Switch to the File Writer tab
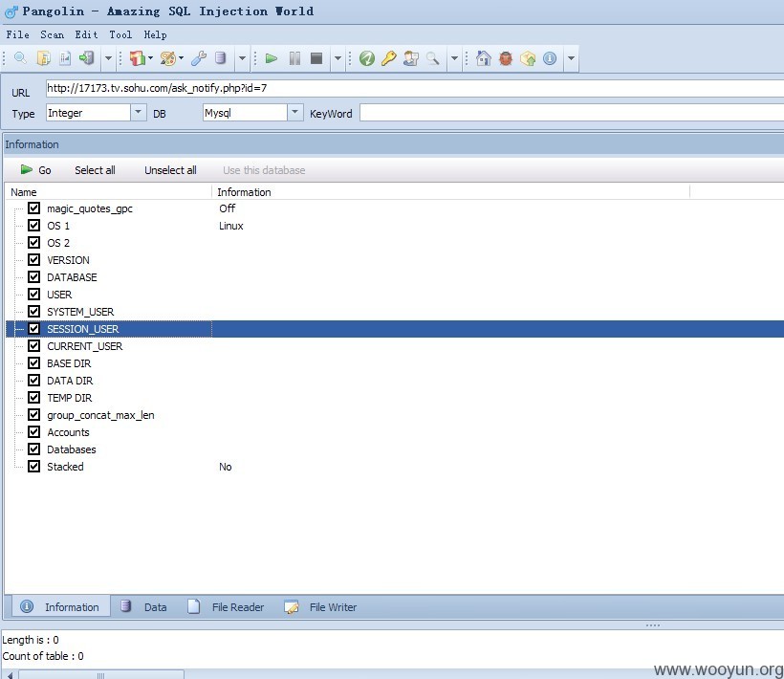 [x=321, y=607]
